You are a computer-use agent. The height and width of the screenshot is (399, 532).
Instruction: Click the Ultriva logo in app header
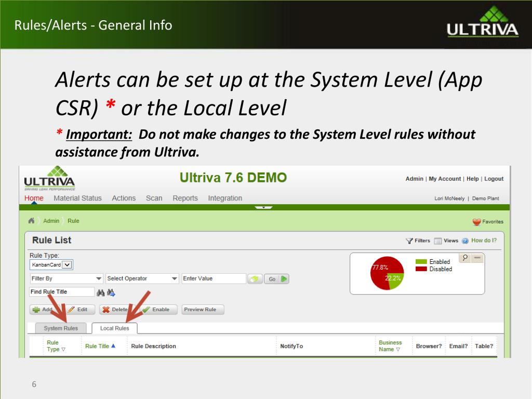(x=49, y=178)
